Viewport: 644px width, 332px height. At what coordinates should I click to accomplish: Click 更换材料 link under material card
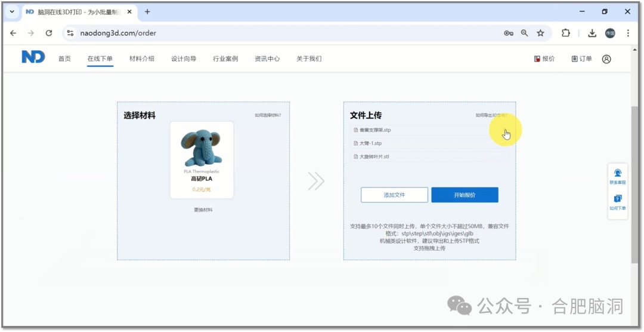tap(203, 210)
